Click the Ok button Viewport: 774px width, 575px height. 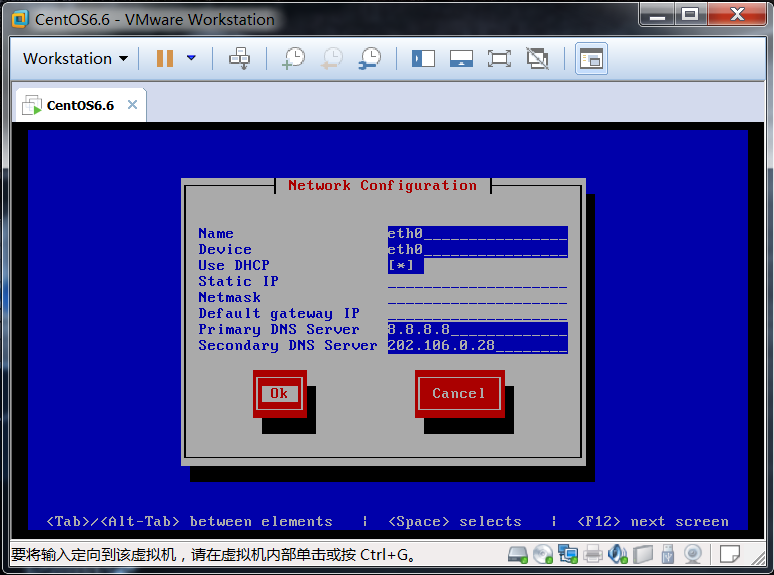[279, 393]
